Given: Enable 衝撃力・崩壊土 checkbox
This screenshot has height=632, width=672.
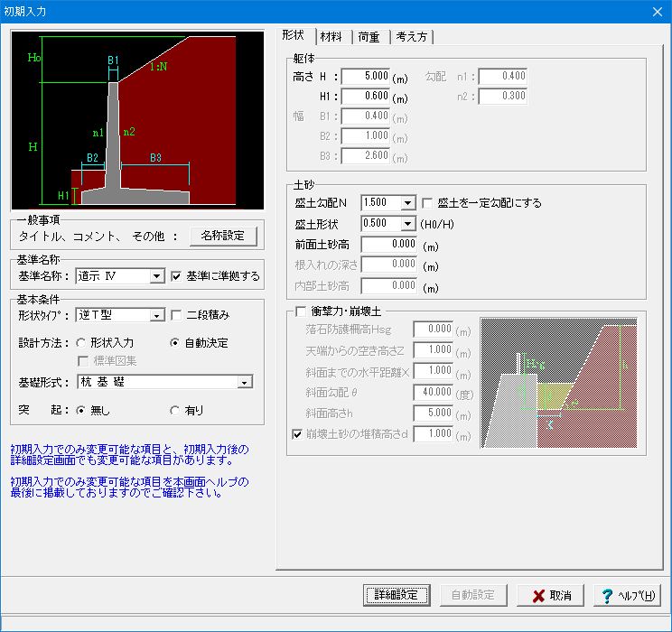Looking at the screenshot, I should (x=301, y=311).
